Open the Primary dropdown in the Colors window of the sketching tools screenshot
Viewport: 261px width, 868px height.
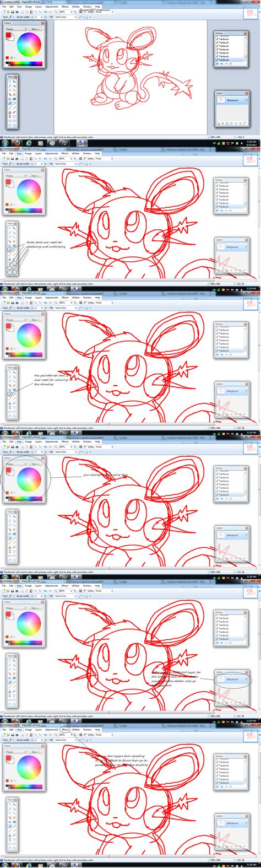coord(16,176)
